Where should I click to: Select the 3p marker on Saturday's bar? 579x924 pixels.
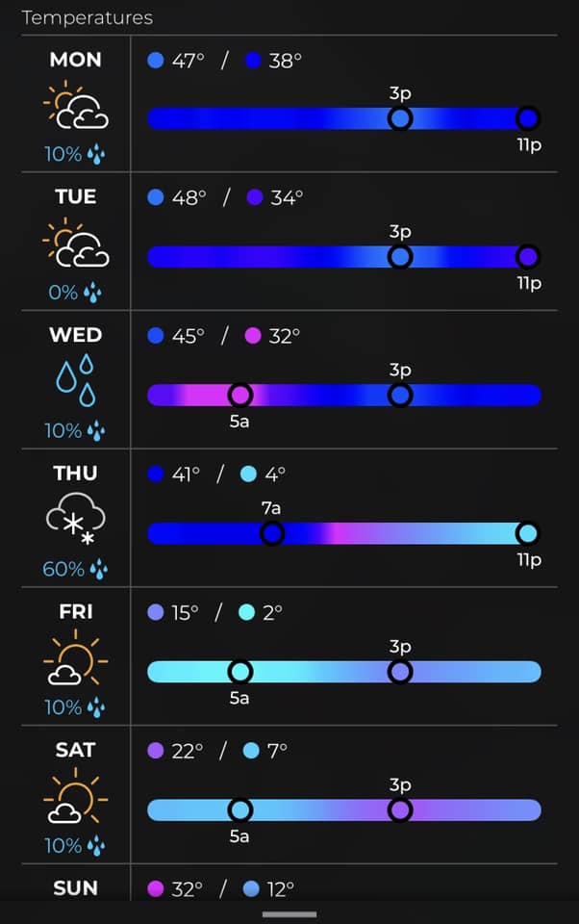(400, 810)
